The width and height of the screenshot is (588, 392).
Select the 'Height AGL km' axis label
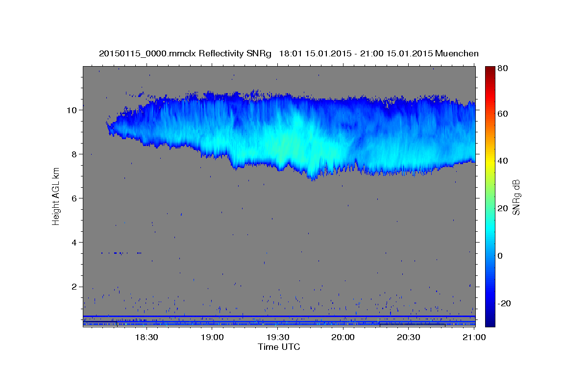click(56, 196)
